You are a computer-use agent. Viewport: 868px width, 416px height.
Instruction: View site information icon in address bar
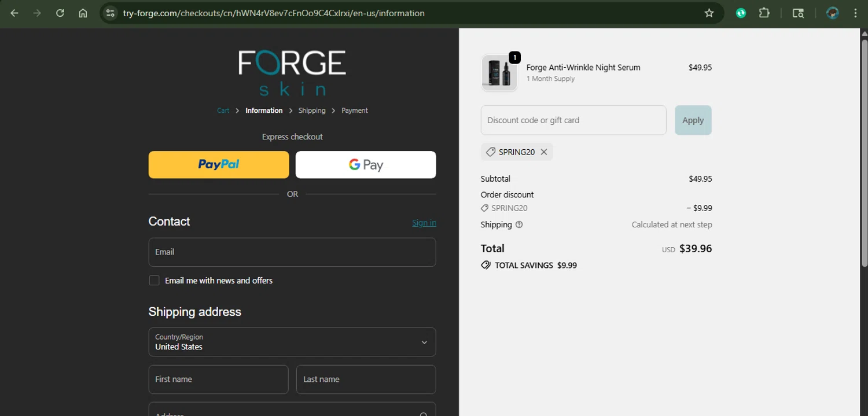pyautogui.click(x=111, y=13)
